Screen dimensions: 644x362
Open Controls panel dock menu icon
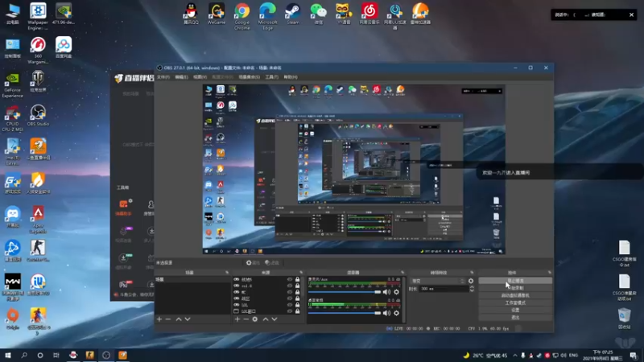pyautogui.click(x=550, y=273)
